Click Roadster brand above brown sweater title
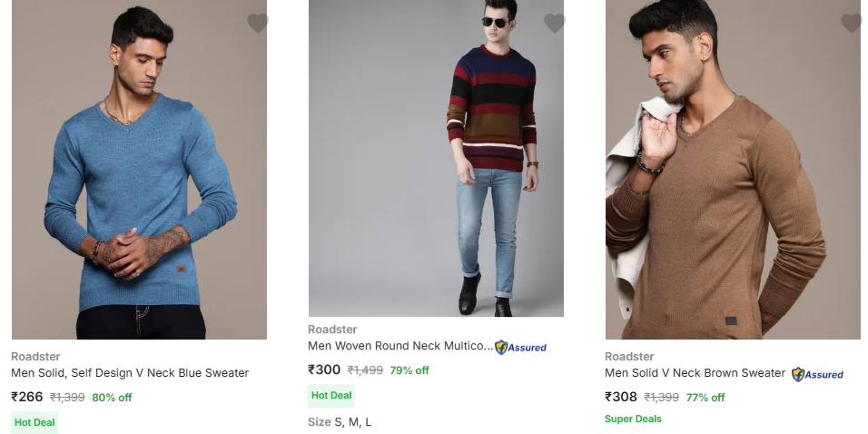The width and height of the screenshot is (868, 434). [629, 357]
